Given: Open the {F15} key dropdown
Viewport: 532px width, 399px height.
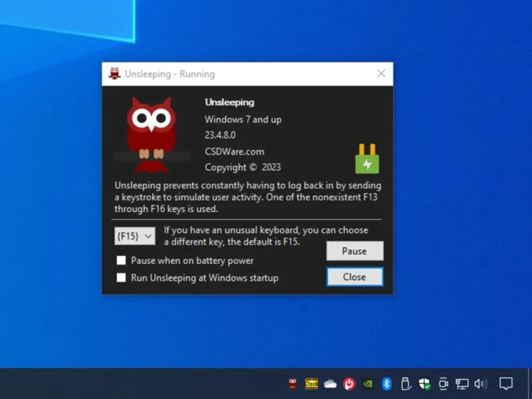Looking at the screenshot, I should 135,236.
